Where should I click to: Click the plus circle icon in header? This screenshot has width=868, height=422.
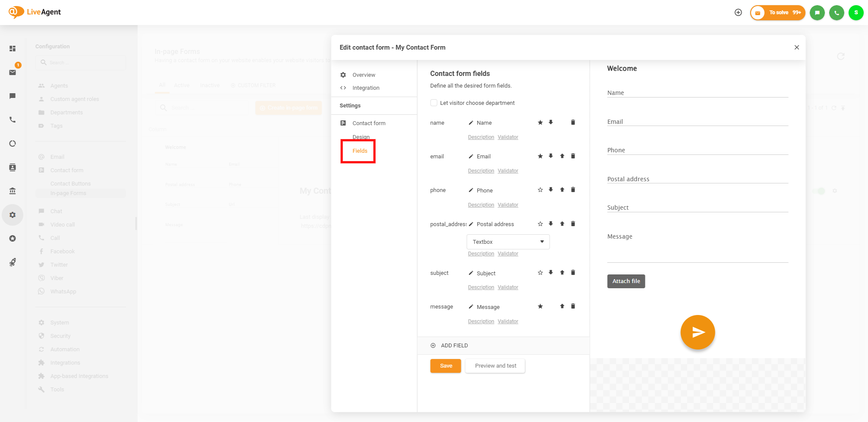click(738, 13)
